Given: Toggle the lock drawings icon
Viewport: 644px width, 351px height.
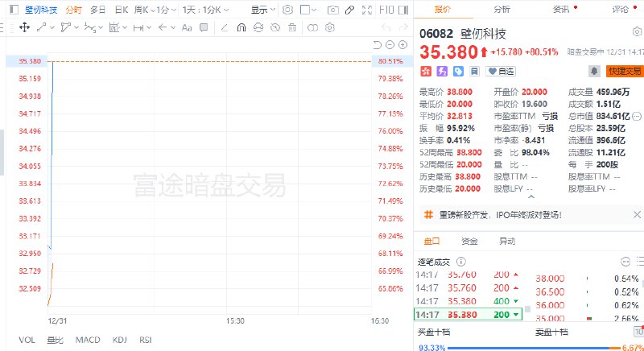Looking at the screenshot, I should (258, 27).
